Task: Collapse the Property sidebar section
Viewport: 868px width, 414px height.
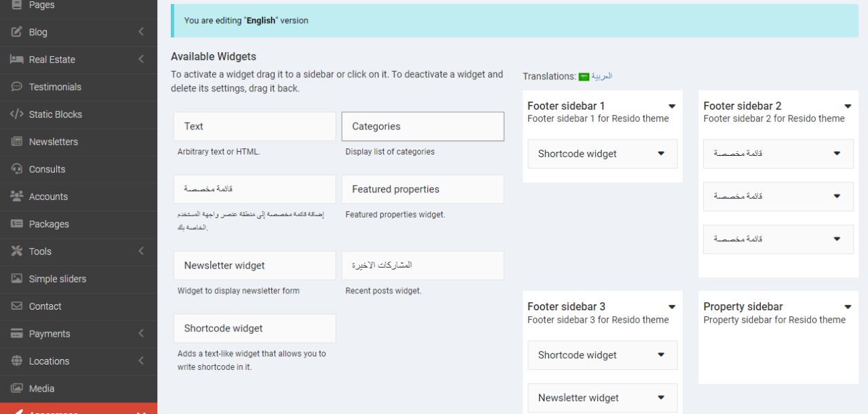Action: 847,306
